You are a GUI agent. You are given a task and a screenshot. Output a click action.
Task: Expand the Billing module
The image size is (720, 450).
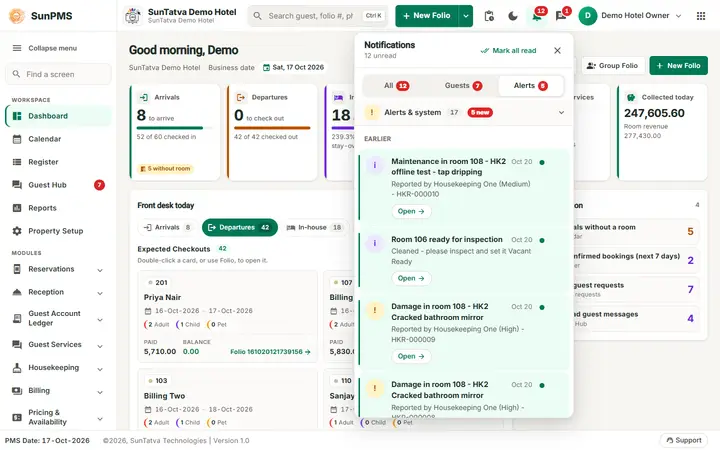[x=58, y=390]
